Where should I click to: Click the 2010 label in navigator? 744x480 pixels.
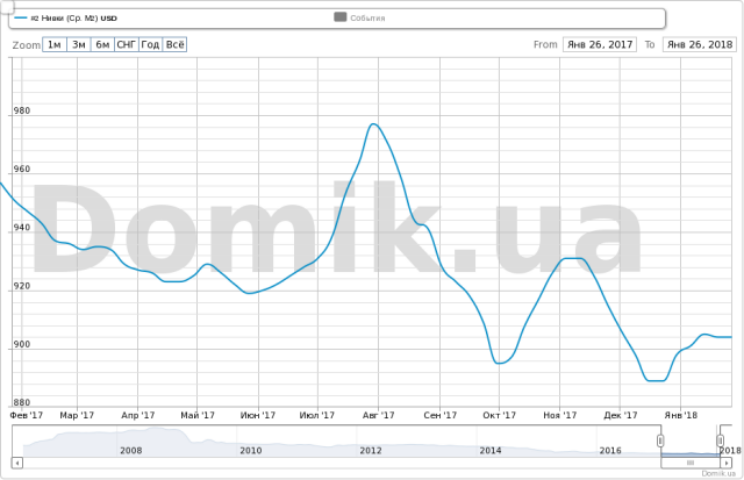click(251, 450)
